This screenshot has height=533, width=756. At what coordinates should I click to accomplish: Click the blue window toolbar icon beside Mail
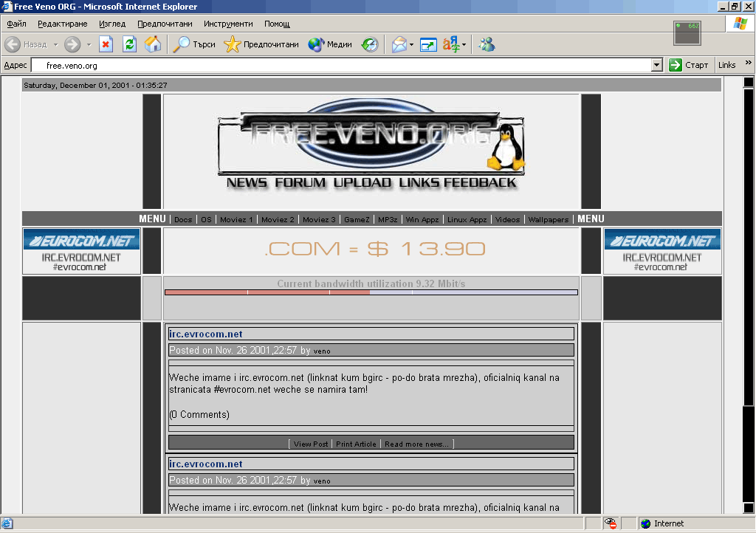(x=428, y=45)
